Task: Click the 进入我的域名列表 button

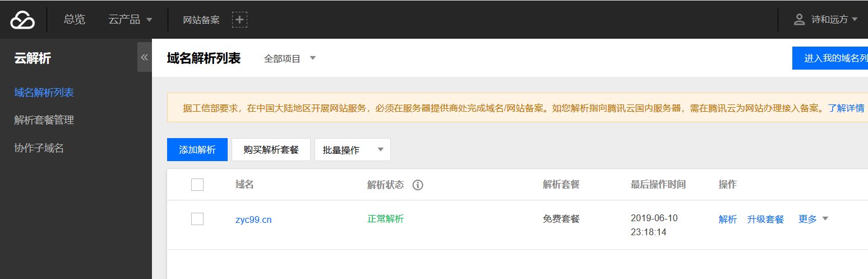Action: (830, 58)
